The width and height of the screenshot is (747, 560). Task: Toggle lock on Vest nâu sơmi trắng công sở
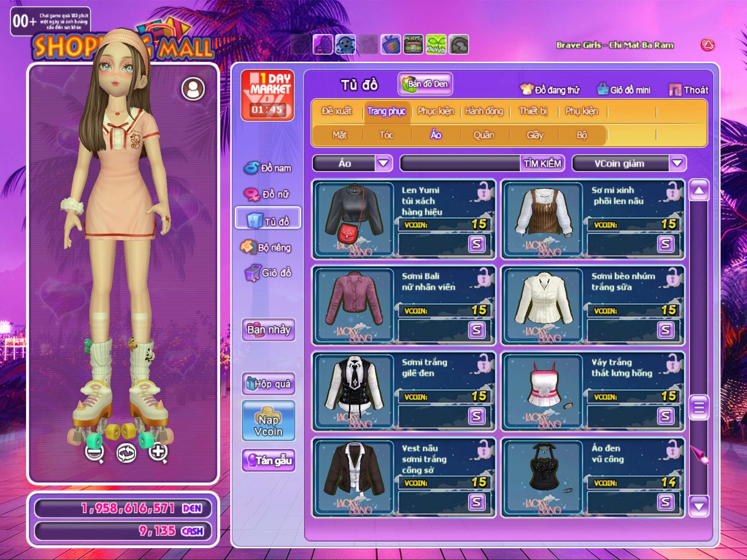click(485, 449)
